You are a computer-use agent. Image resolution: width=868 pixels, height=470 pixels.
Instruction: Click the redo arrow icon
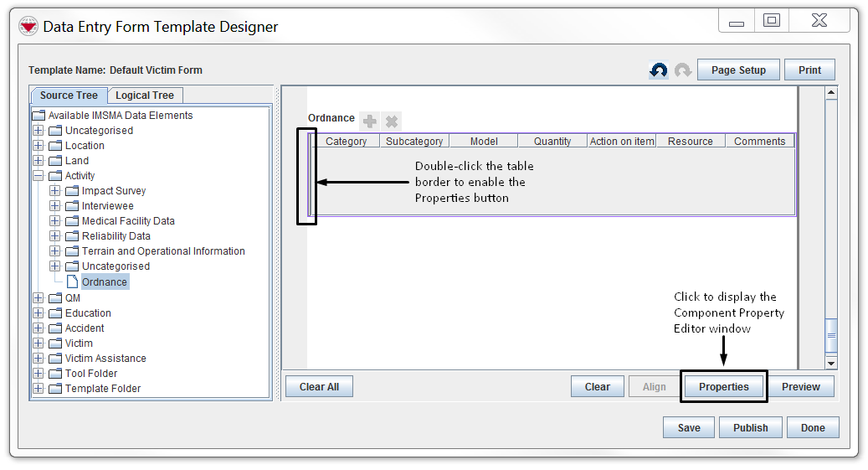[683, 70]
